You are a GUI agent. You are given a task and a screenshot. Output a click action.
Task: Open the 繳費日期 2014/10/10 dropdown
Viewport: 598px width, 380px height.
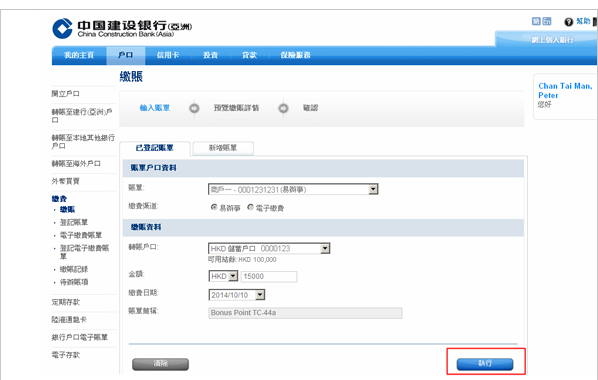pos(237,295)
